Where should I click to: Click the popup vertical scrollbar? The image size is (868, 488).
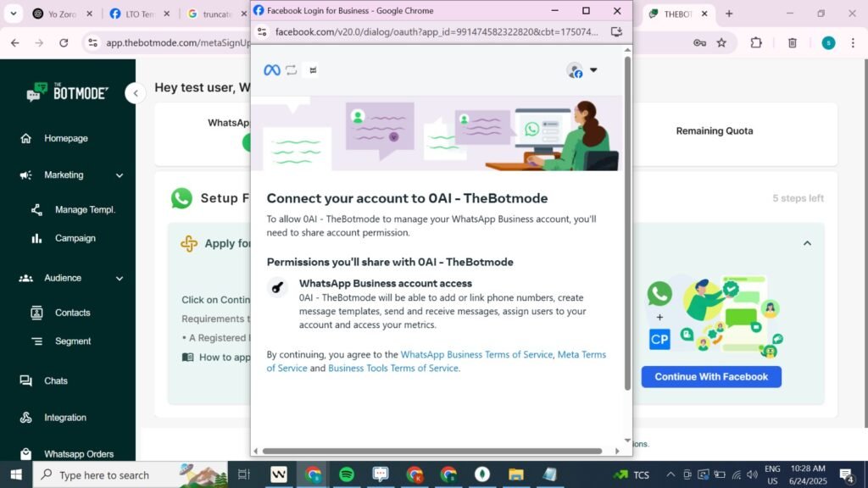(x=627, y=223)
